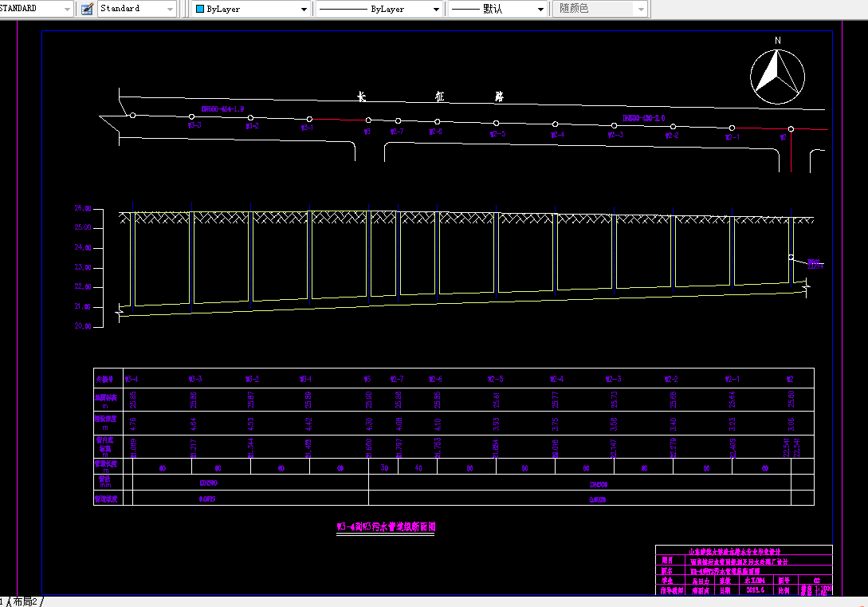This screenshot has width=868, height=607.
Task: Click the W2-4 label in the plan view
Action: pos(557,135)
